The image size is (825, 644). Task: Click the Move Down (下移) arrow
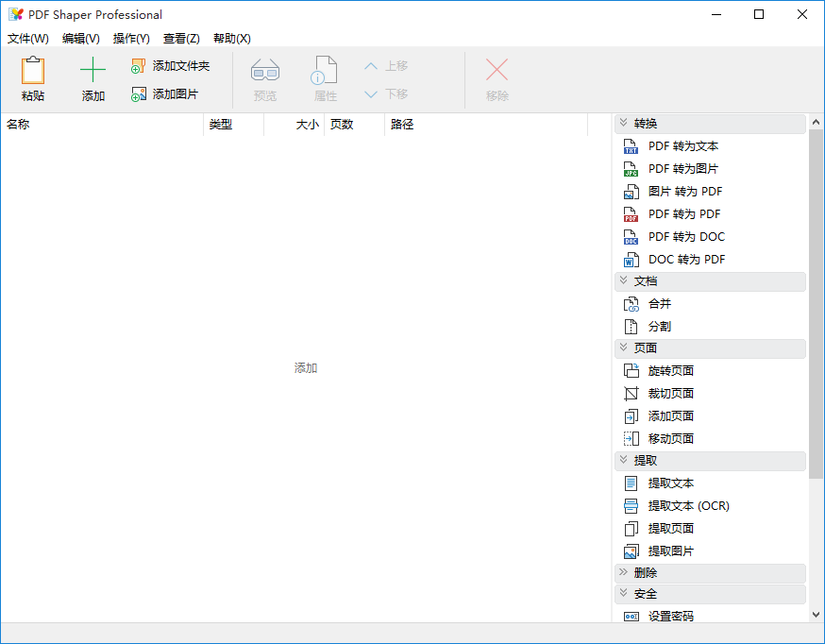371,94
